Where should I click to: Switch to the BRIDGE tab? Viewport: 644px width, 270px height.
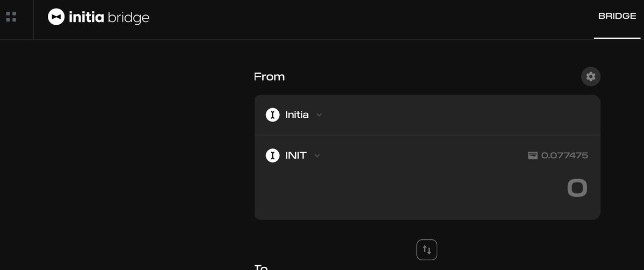click(x=617, y=16)
